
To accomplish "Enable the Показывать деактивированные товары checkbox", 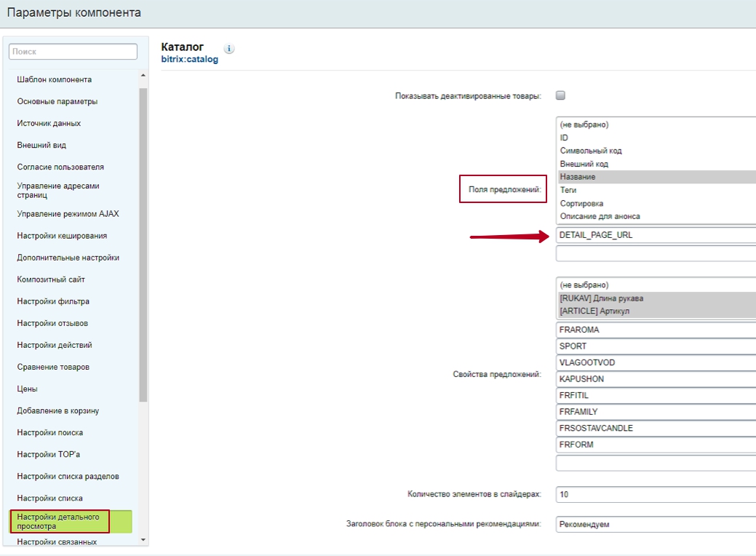I will pos(560,95).
